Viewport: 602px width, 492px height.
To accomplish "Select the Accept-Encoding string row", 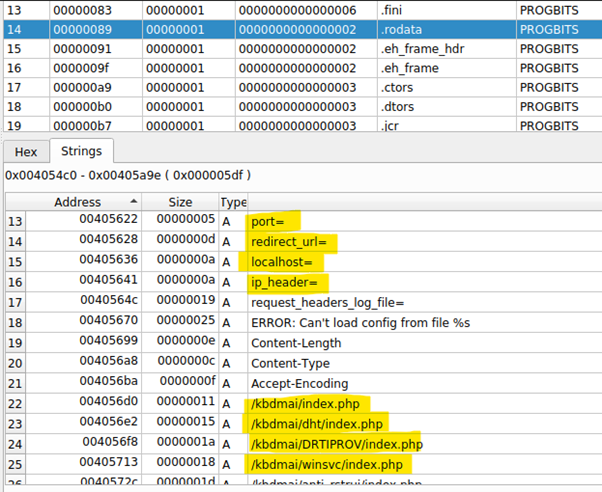I will [299, 383].
